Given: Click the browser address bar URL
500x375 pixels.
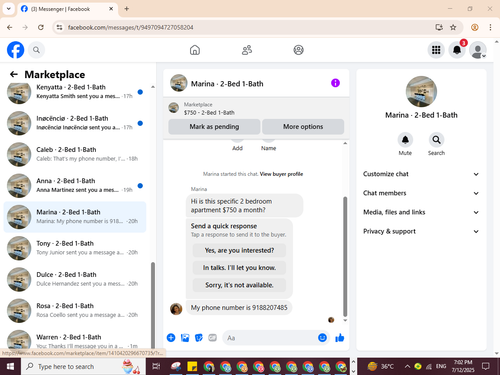Looking at the screenshot, I should coord(131,27).
